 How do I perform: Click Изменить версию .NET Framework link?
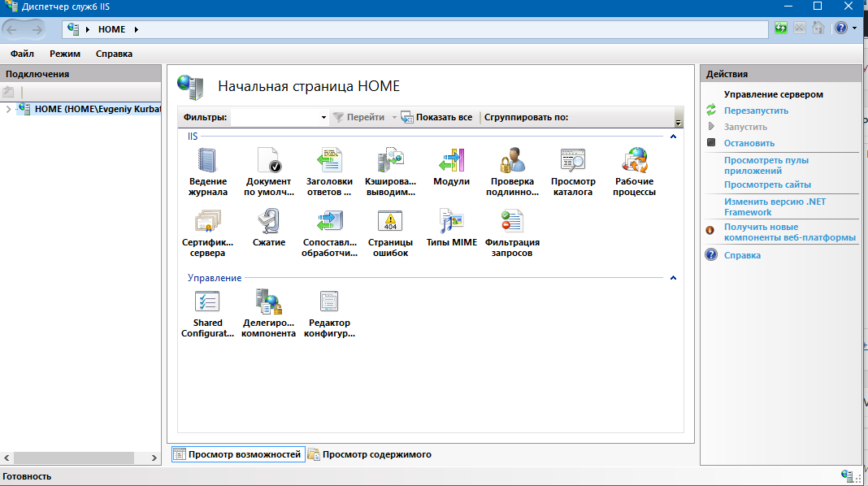click(x=775, y=206)
